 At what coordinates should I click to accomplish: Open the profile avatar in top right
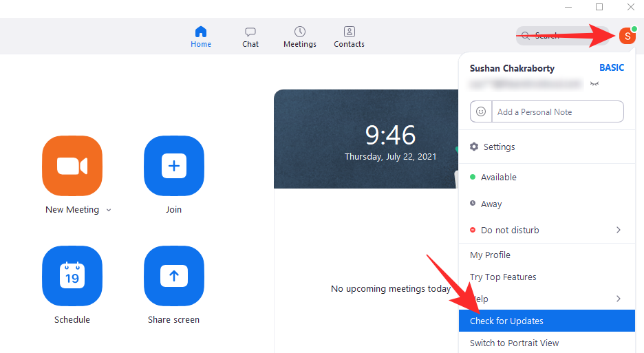click(627, 36)
